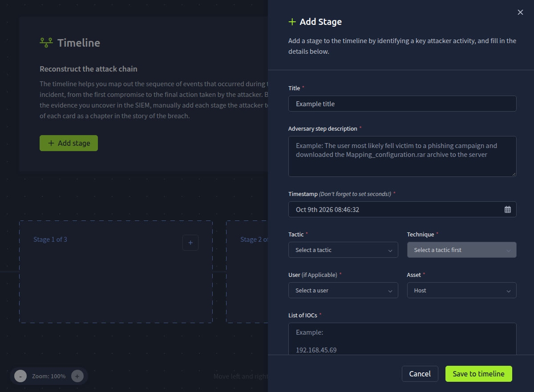Open the Select a user dropdown
Image resolution: width=534 pixels, height=392 pixels.
click(x=343, y=290)
